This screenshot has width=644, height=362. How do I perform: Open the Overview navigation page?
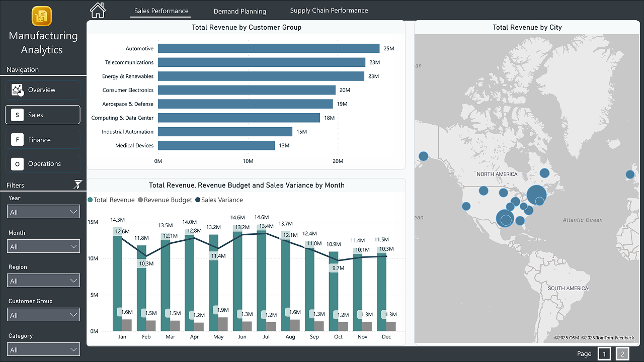click(42, 89)
